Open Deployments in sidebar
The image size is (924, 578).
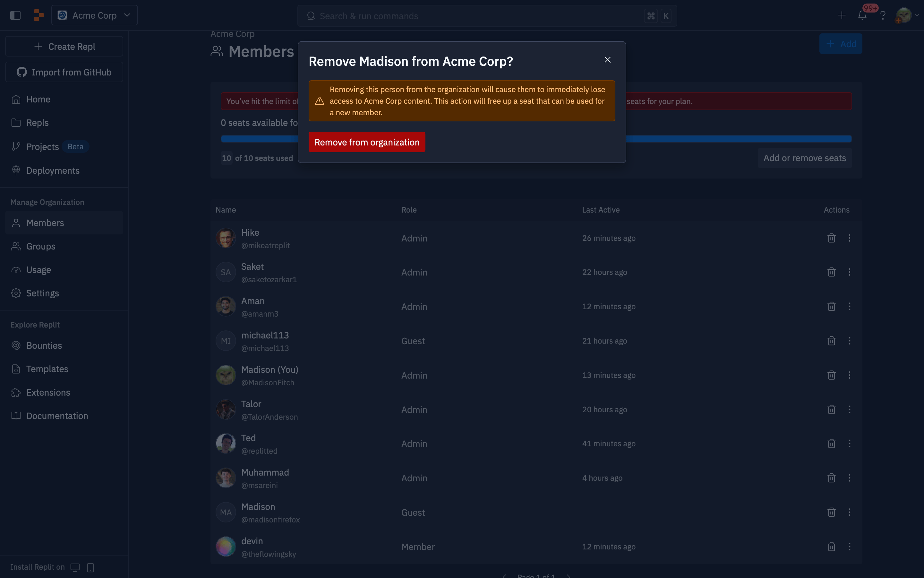click(64, 171)
